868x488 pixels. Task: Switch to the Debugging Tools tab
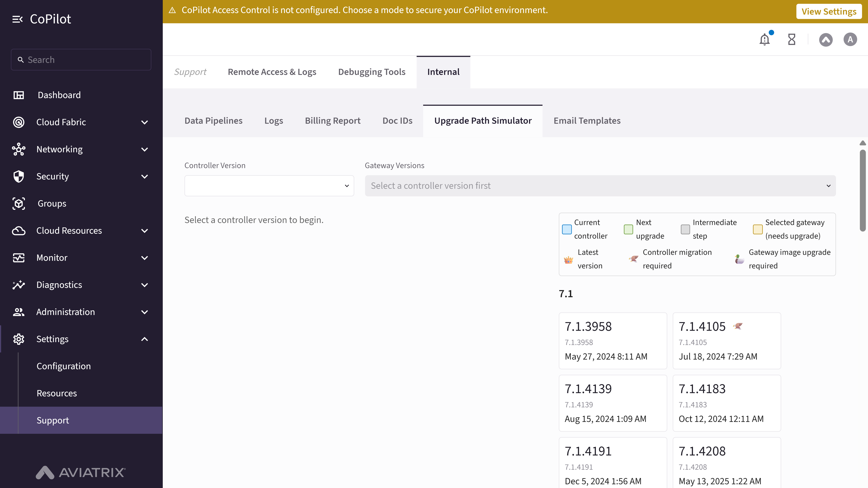pyautogui.click(x=372, y=72)
